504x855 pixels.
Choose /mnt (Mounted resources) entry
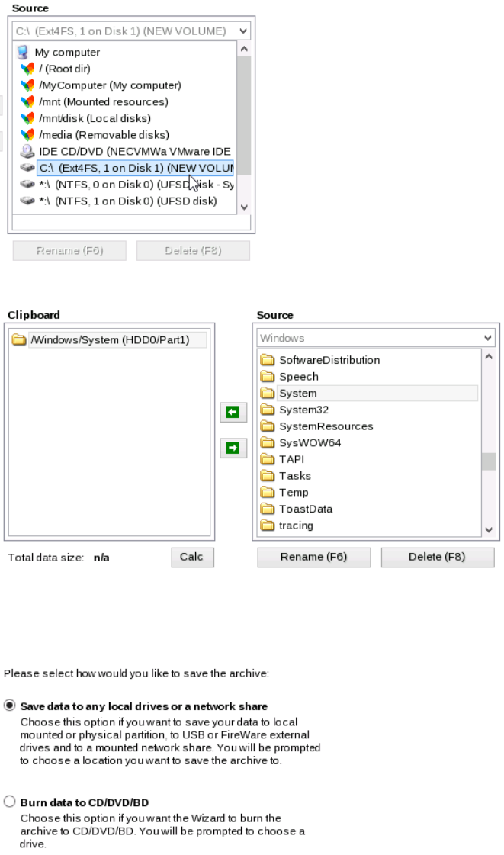coord(104,101)
